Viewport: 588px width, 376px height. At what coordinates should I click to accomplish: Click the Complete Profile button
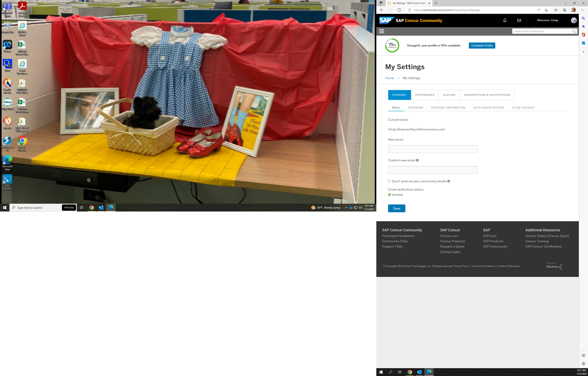(482, 46)
